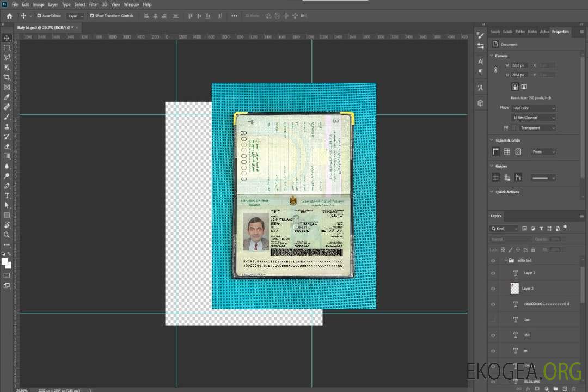Screen dimensions: 588x392
Task: Go to Home screen via house icon
Action: coord(9,16)
